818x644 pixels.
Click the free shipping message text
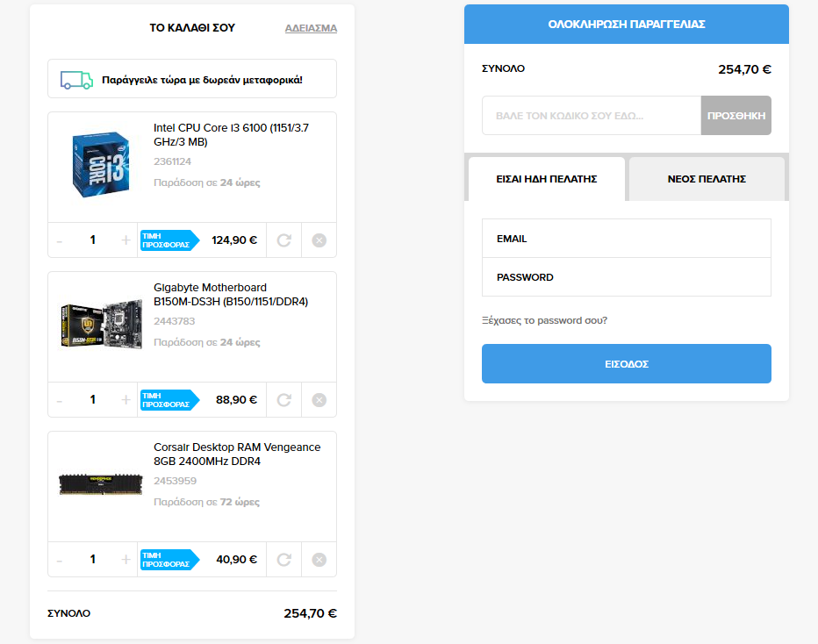202,80
